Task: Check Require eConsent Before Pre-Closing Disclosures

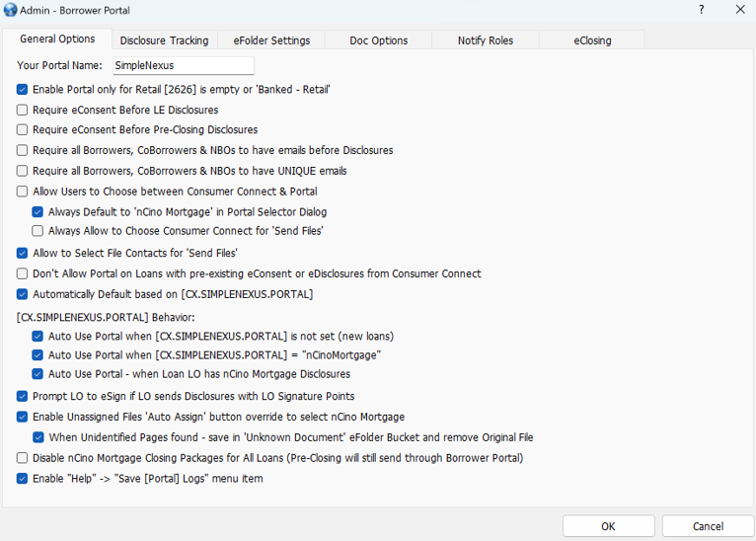Action: [x=22, y=129]
